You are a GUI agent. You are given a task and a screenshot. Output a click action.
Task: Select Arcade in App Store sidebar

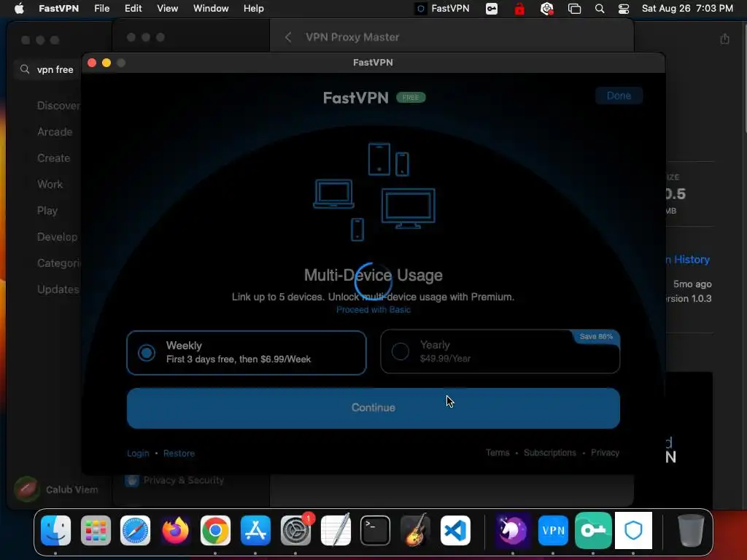[55, 132]
